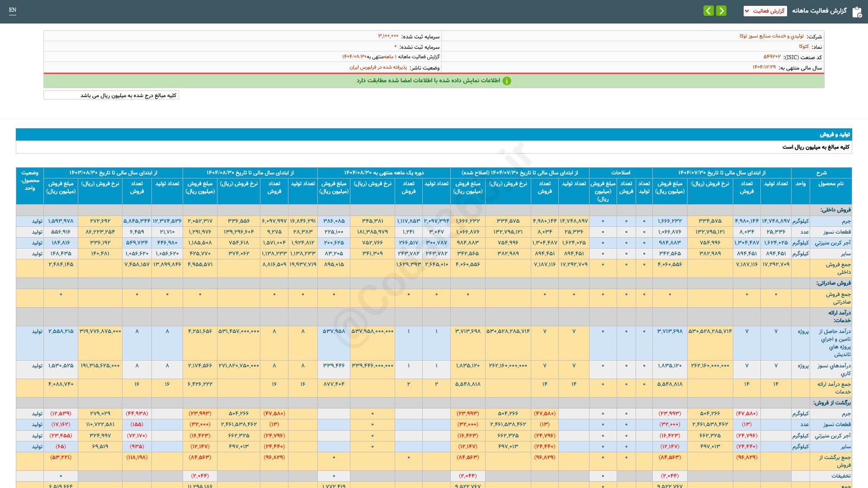Screen dimensions: 868x488
Task: Open the گزارش فعالیت dropdown
Action: pyautogui.click(x=765, y=11)
